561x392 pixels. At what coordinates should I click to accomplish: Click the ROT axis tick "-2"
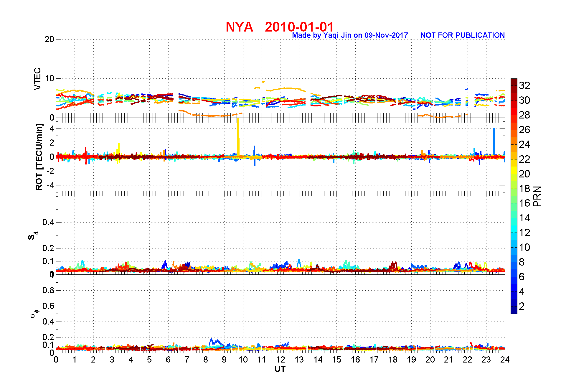(x=50, y=171)
